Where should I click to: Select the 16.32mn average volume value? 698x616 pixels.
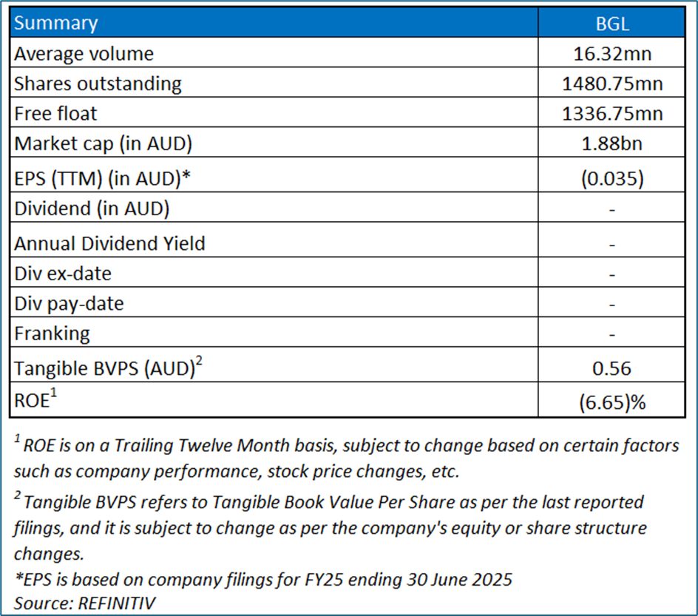tap(612, 54)
